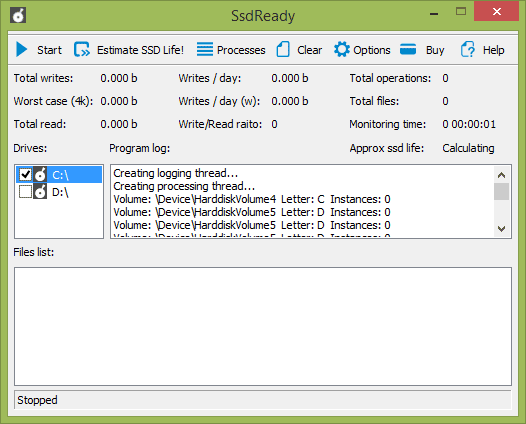Open the Help text button
The width and height of the screenshot is (526, 424).
point(493,50)
